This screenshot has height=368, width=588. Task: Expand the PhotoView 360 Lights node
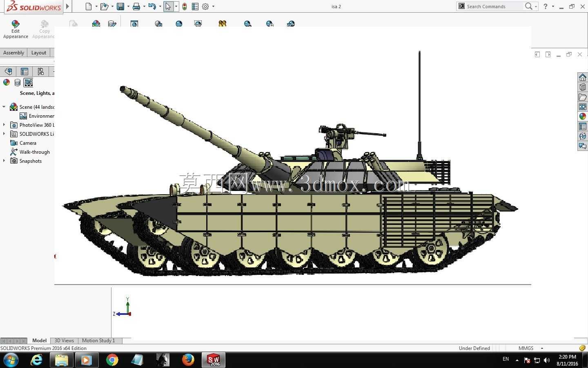4,125
